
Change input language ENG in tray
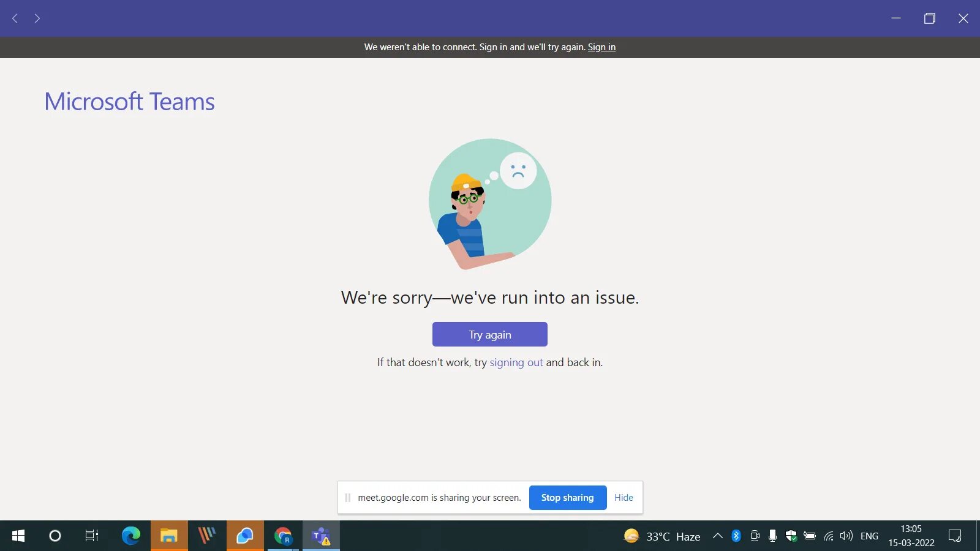[x=869, y=536]
